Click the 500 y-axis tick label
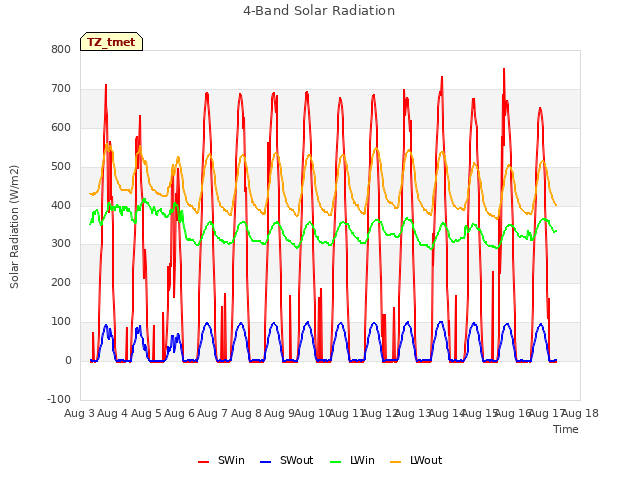Image resolution: width=640 pixels, height=480 pixels. tap(61, 166)
